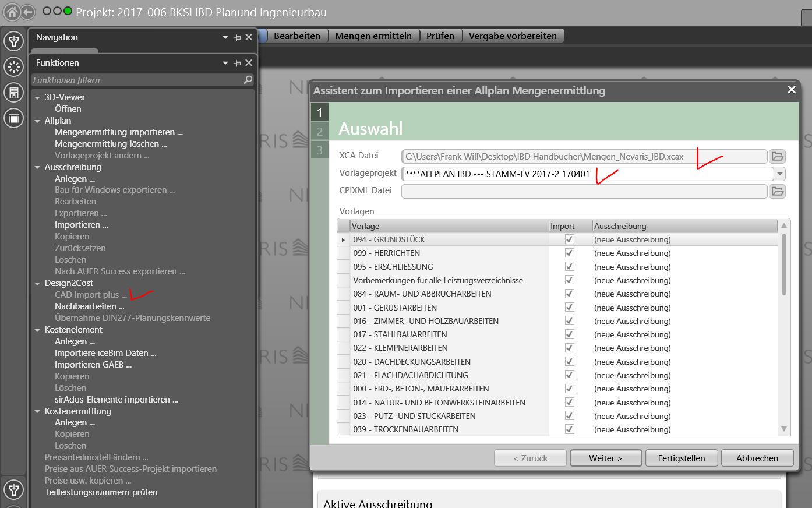
Task: Collapse the Design2Cost tree group
Action: [37, 284]
